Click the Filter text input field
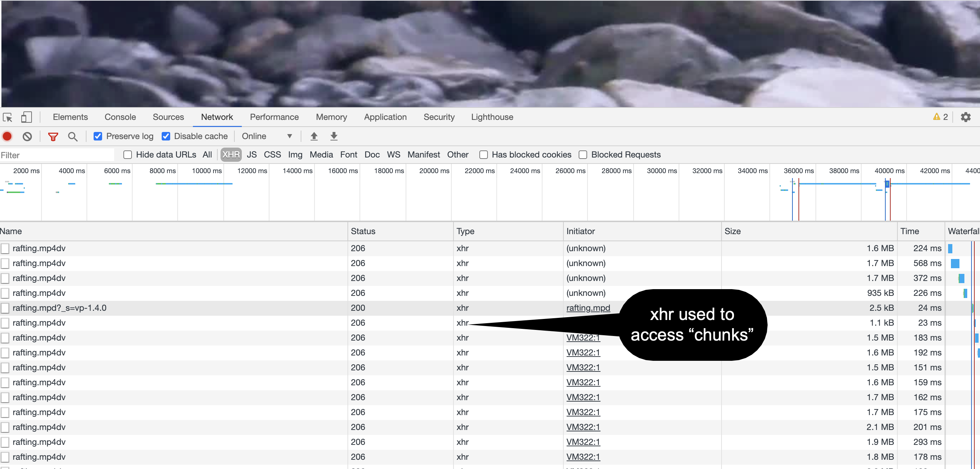This screenshot has height=469, width=980. pos(57,155)
